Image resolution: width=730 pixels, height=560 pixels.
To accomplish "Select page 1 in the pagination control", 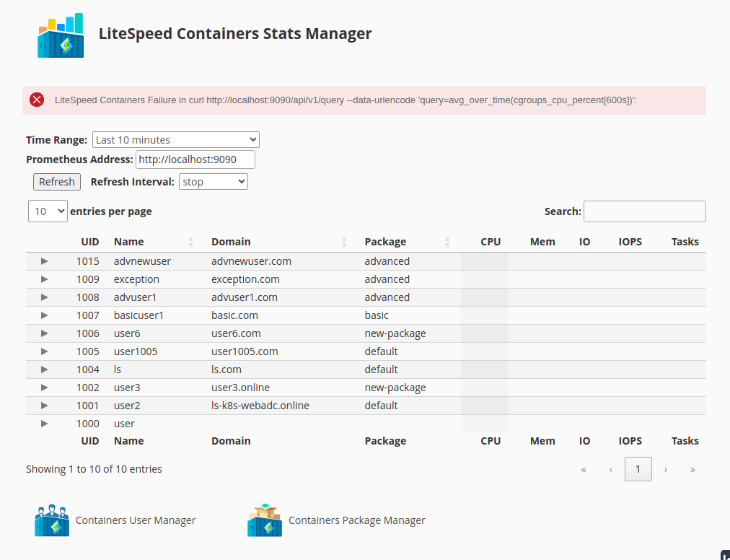I will click(638, 468).
